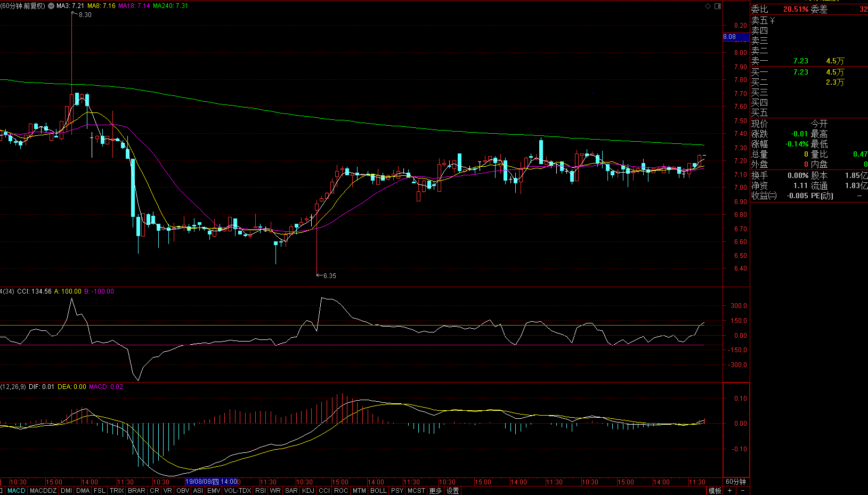Click the 买五 row label
The width and height of the screenshot is (868, 495).
(759, 112)
